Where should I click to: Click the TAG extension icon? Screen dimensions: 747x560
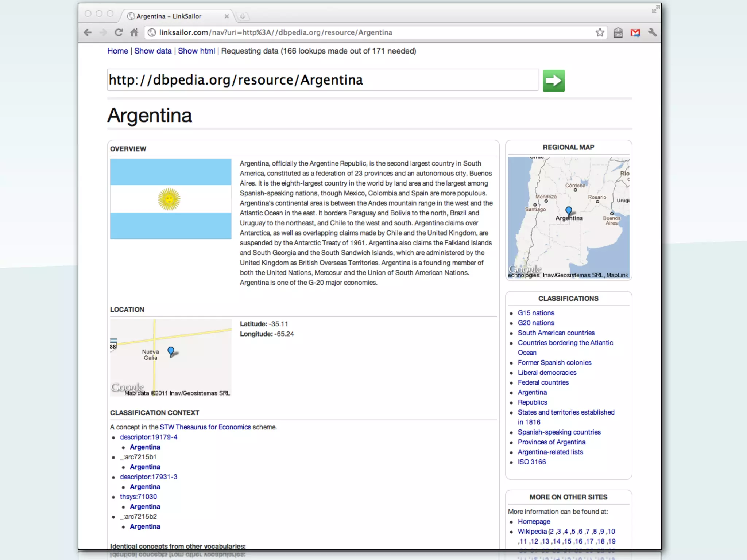tap(618, 33)
